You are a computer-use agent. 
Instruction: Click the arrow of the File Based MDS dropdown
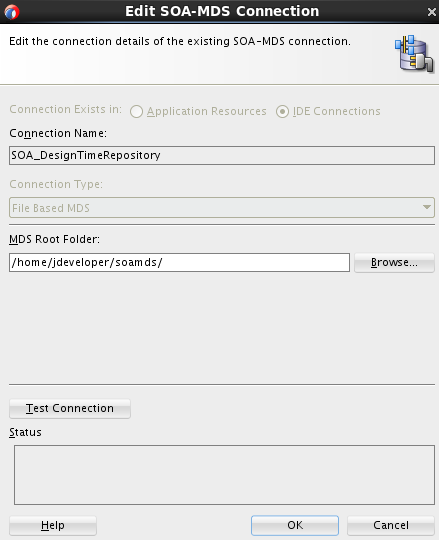click(427, 207)
